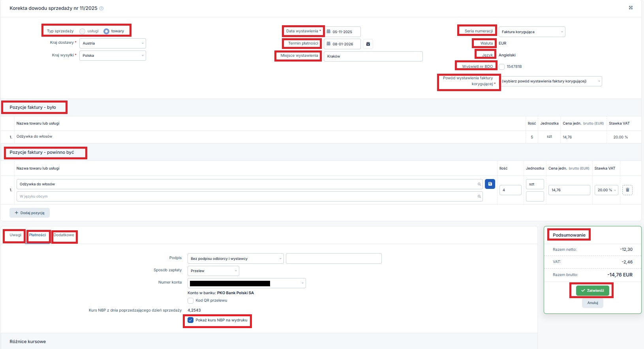Select the "usługi" sale type radio button

(83, 31)
